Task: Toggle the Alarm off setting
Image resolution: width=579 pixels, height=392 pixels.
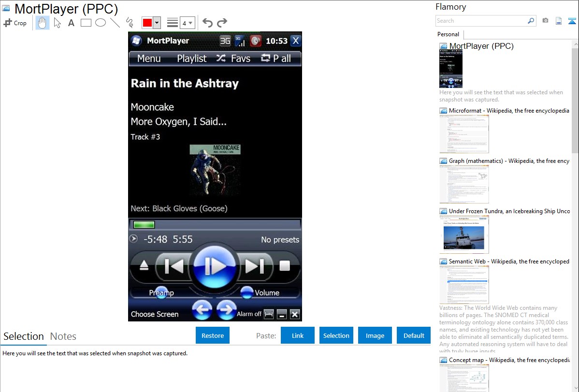Action: pos(249,314)
